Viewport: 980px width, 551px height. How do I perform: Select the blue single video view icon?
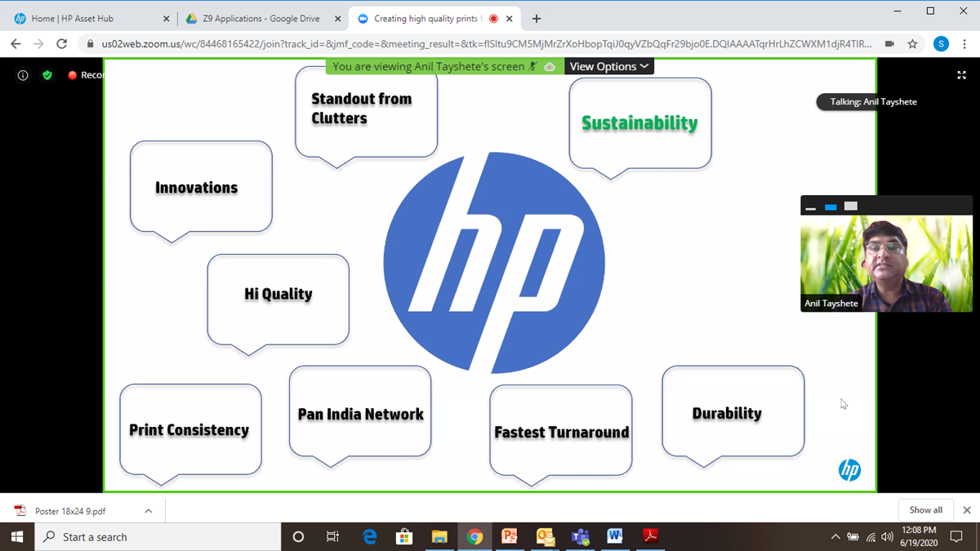[x=831, y=207]
